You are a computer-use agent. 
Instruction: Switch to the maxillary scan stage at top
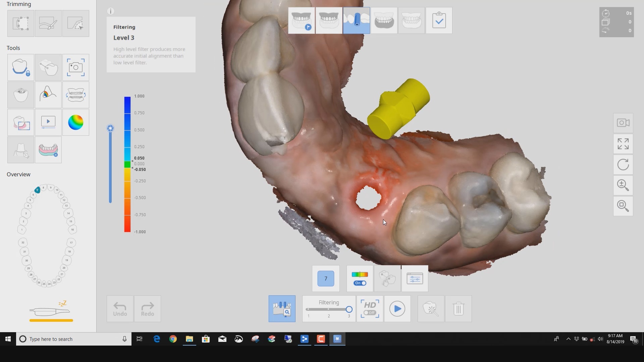coord(328,20)
